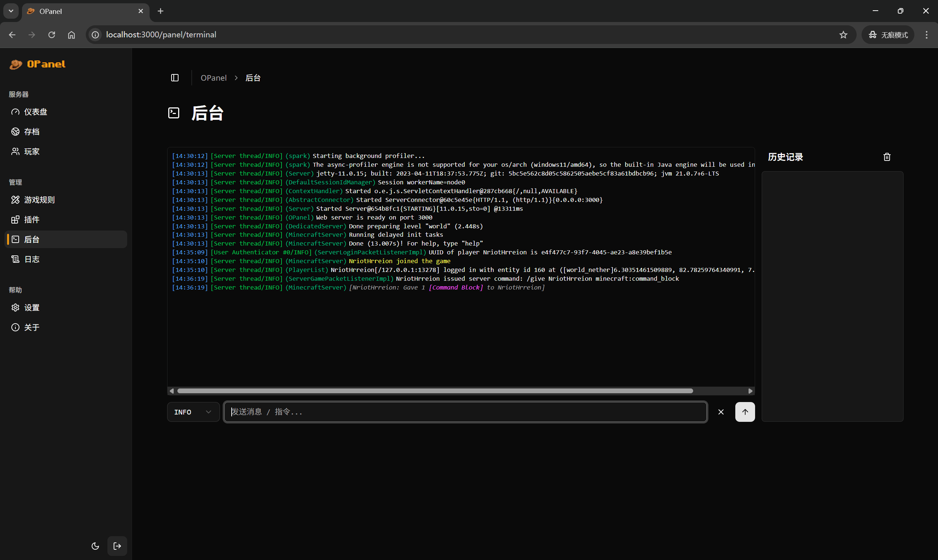Send command with the up arrow button

point(745,412)
